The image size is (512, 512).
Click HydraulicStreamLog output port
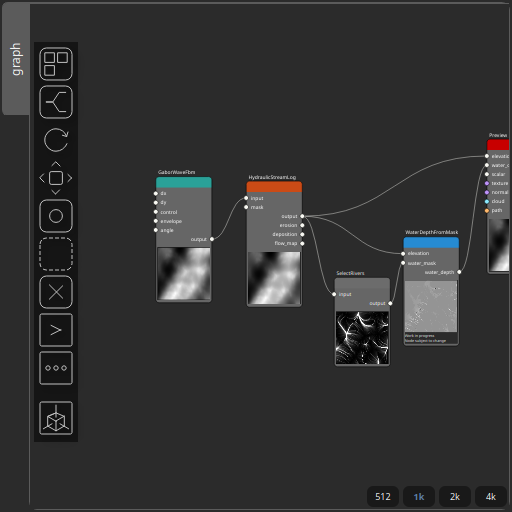coord(302,216)
